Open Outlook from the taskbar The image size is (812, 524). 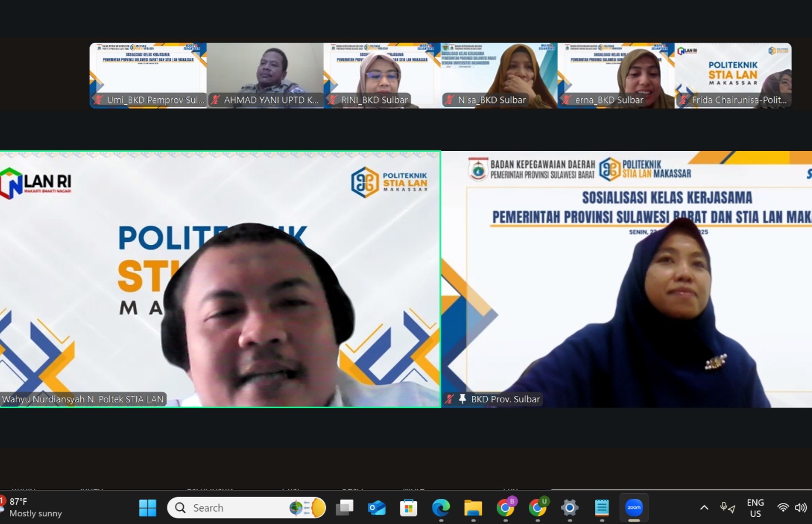377,508
